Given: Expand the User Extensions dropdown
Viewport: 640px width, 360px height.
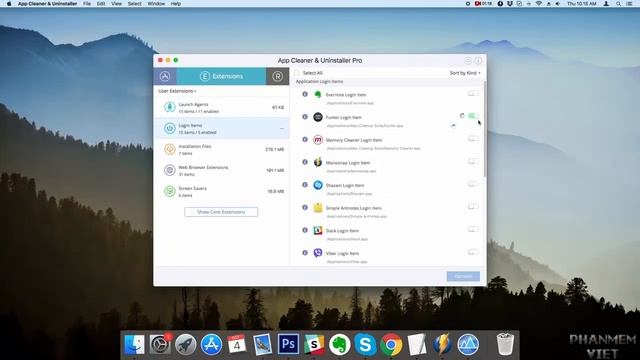Looking at the screenshot, I should [x=177, y=91].
